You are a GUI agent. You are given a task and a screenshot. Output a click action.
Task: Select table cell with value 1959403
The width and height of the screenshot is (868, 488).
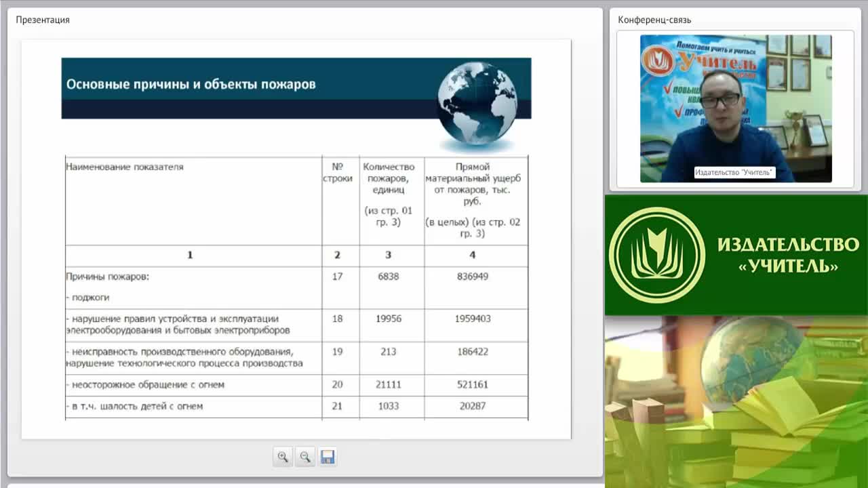(473, 319)
